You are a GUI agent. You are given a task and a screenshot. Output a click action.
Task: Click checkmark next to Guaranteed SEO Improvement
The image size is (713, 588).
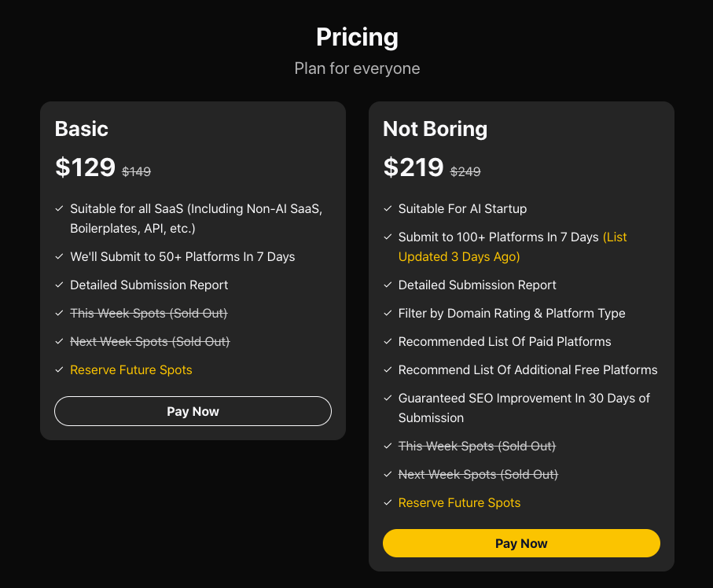coord(388,399)
